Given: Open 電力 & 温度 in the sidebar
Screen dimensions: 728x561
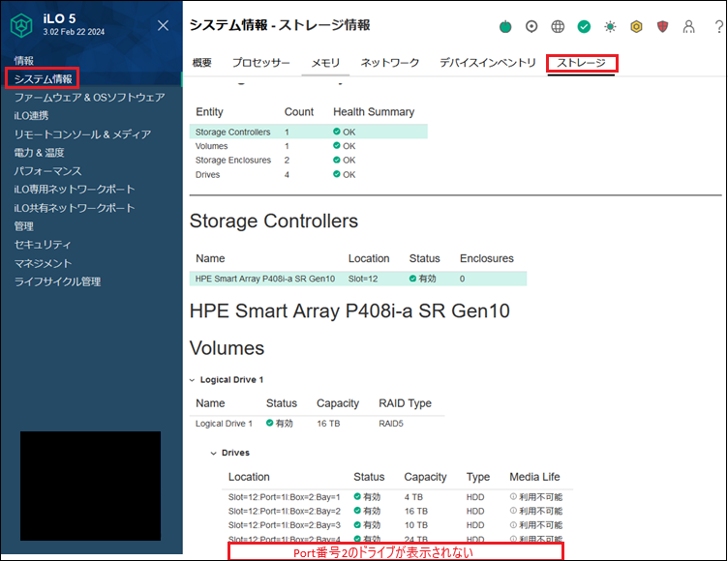Looking at the screenshot, I should [x=39, y=153].
